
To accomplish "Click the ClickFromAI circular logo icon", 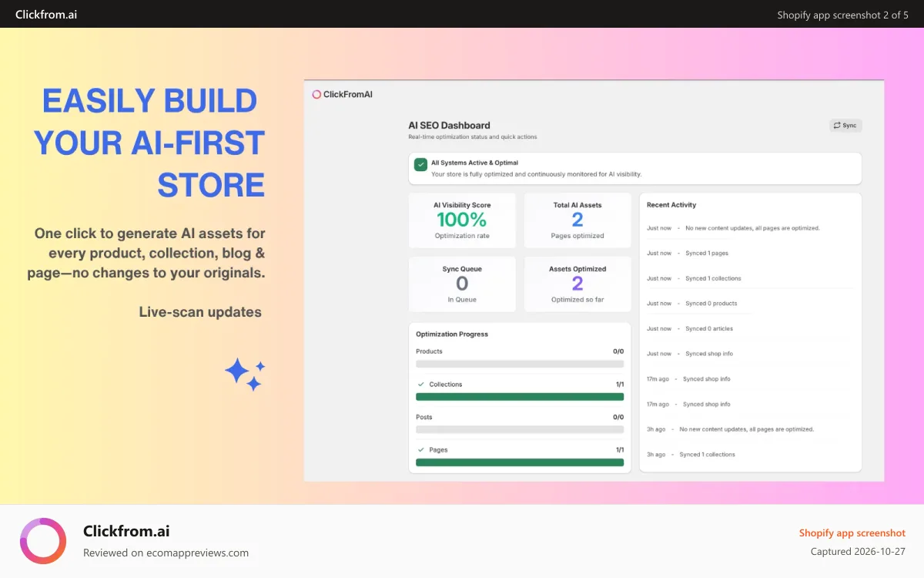I will 316,95.
